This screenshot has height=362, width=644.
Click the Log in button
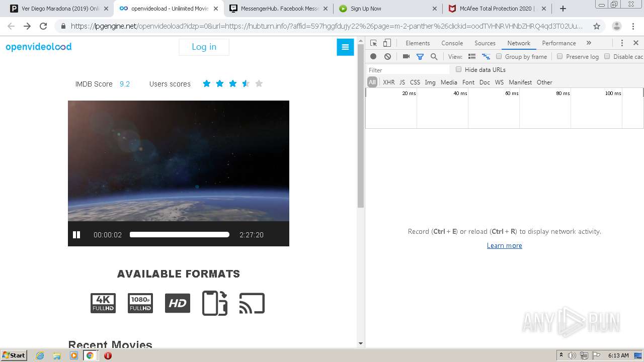(204, 47)
